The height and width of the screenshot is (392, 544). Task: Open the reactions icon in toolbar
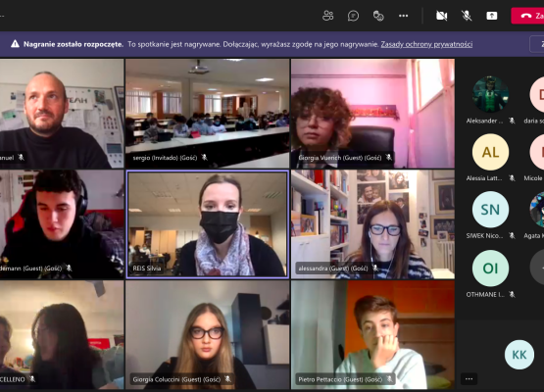378,16
